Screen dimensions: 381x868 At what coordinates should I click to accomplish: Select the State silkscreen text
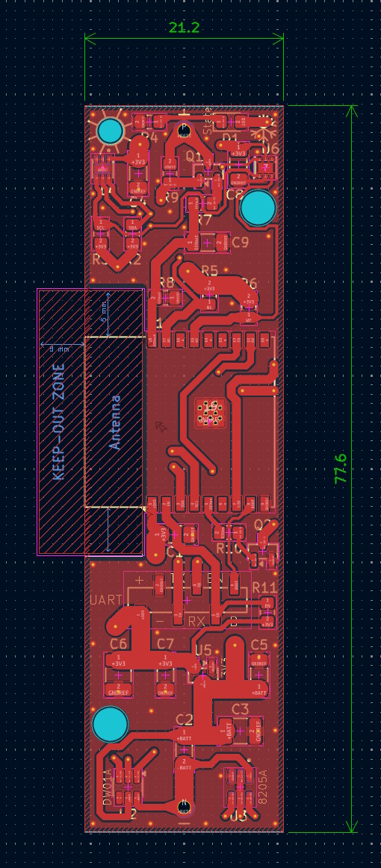click(x=208, y=120)
